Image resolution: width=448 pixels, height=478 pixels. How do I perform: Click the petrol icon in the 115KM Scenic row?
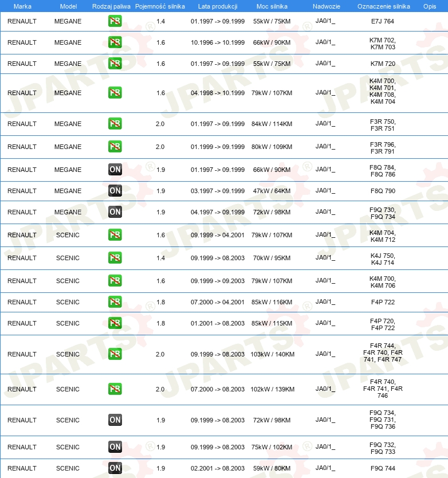coord(115,323)
